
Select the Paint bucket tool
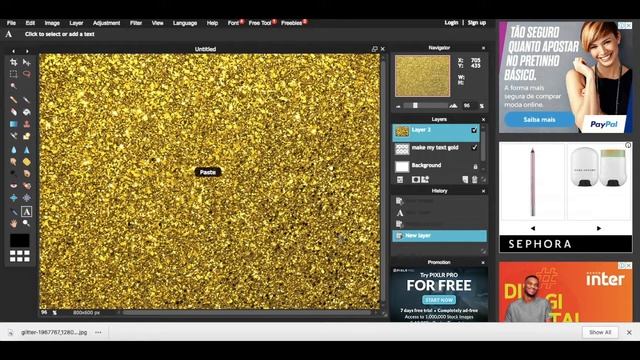(27, 112)
